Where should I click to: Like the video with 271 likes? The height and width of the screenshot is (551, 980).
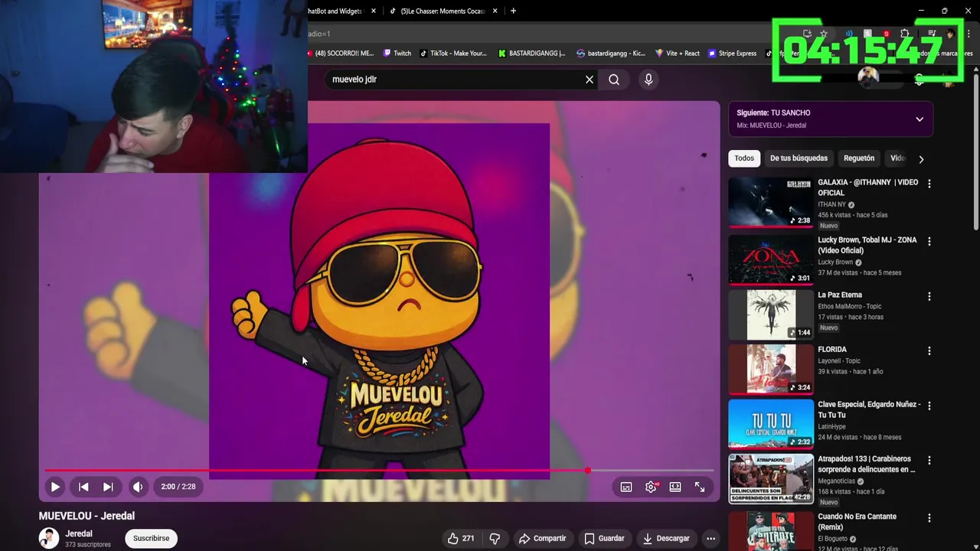pyautogui.click(x=461, y=538)
